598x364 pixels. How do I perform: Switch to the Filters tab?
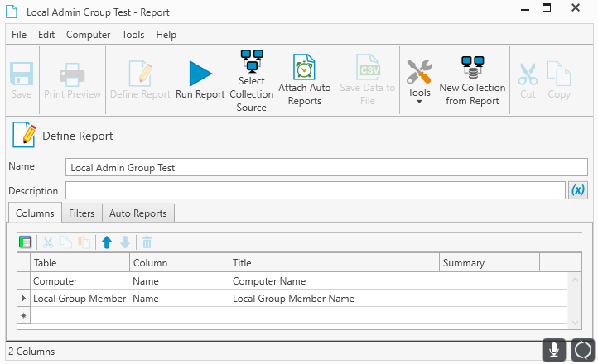[81, 213]
